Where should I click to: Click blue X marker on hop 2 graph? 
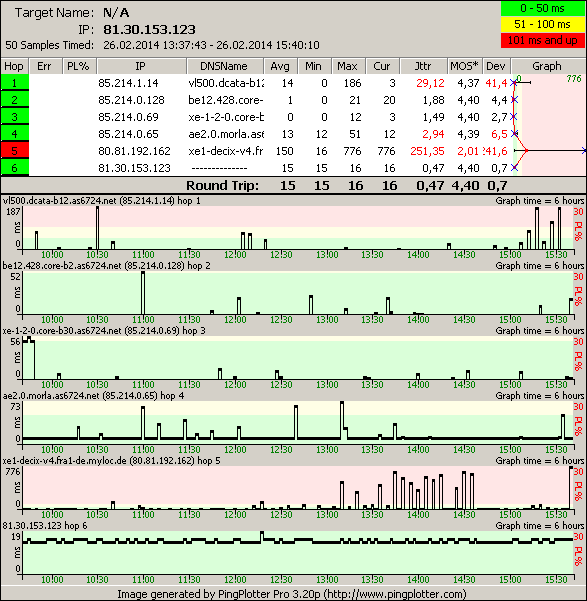point(515,100)
